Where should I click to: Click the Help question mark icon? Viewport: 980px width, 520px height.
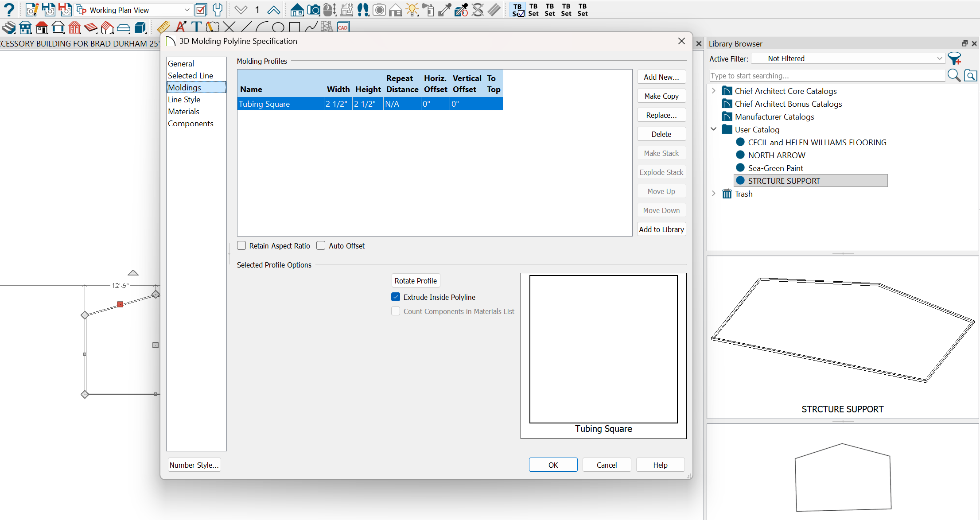(x=9, y=9)
